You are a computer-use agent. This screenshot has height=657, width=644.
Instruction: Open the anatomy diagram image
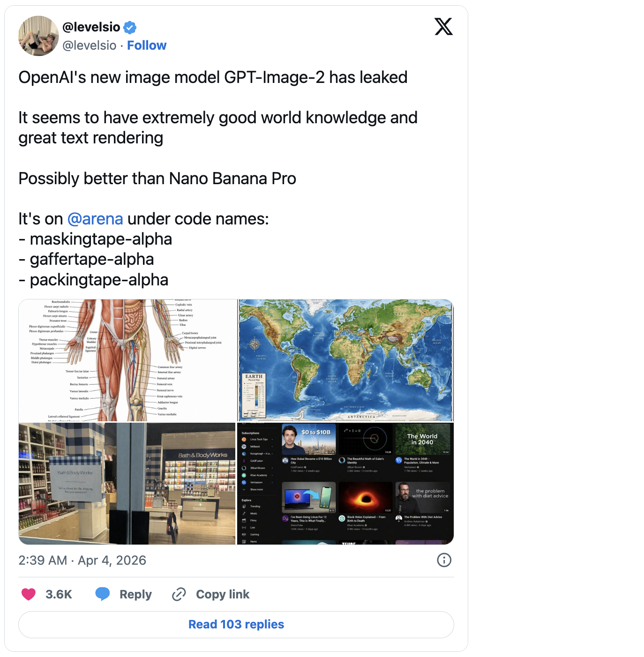pyautogui.click(x=127, y=360)
